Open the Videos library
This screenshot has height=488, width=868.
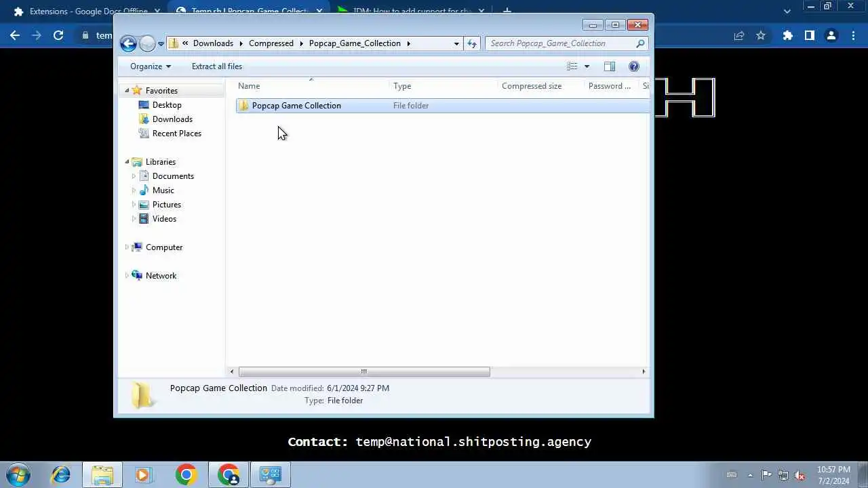[164, 219]
